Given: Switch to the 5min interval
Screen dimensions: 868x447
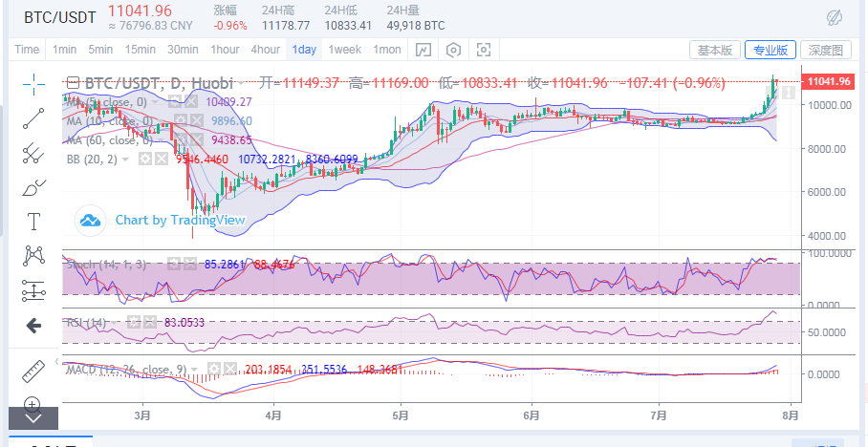Looking at the screenshot, I should (x=100, y=50).
